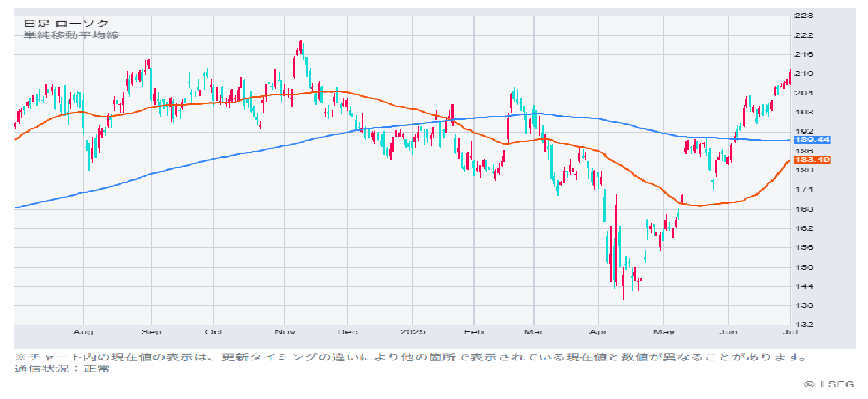Screen dimensions: 868x399
Task: Click the orange 183.49 moving average label
Action: (812, 159)
